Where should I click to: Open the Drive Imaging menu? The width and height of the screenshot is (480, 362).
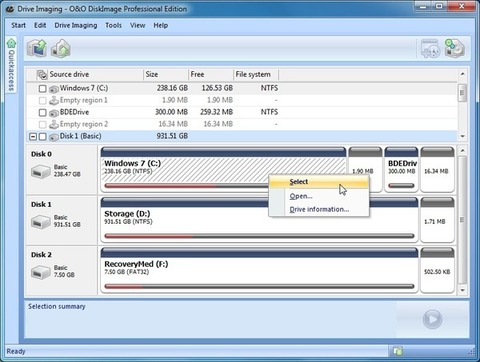(76, 25)
